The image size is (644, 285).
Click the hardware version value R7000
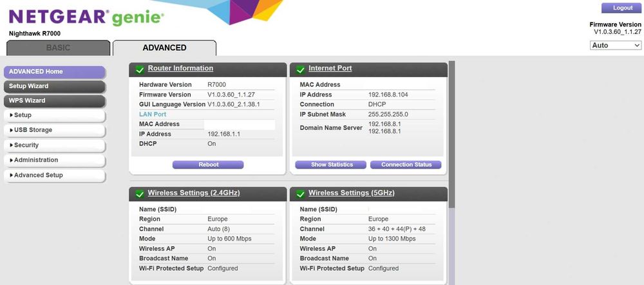click(x=216, y=85)
